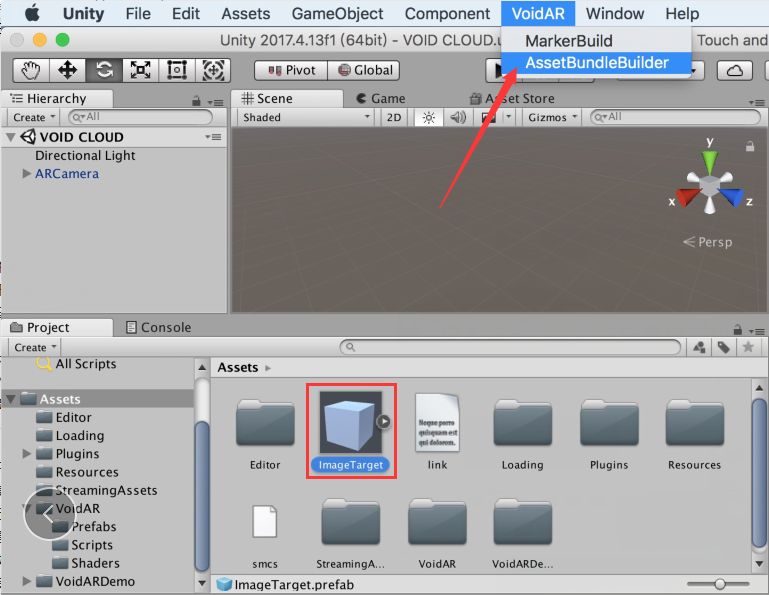Screen dimensions: 769x595
Task: Expand ImageTarget prefab arrow button
Action: pyautogui.click(x=384, y=421)
